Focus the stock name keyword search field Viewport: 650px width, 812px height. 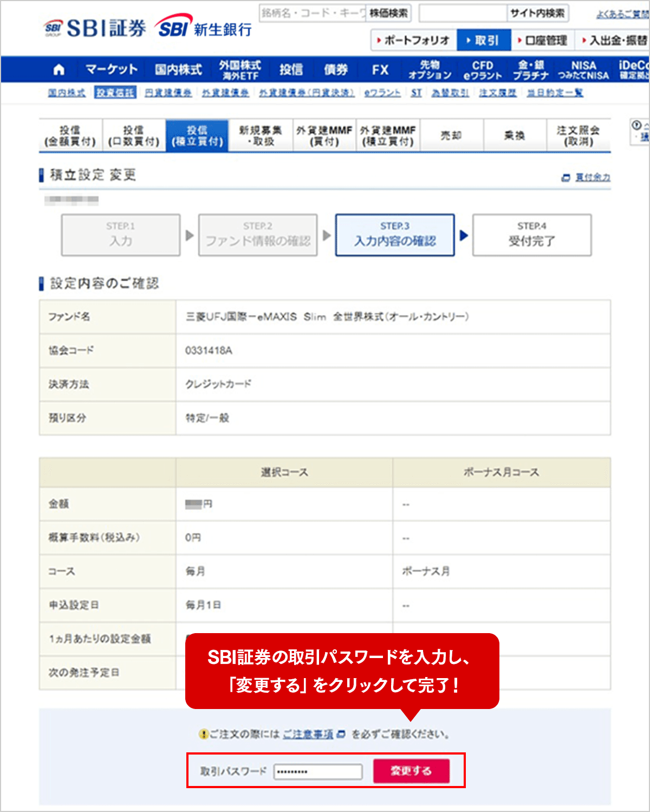[x=313, y=13]
